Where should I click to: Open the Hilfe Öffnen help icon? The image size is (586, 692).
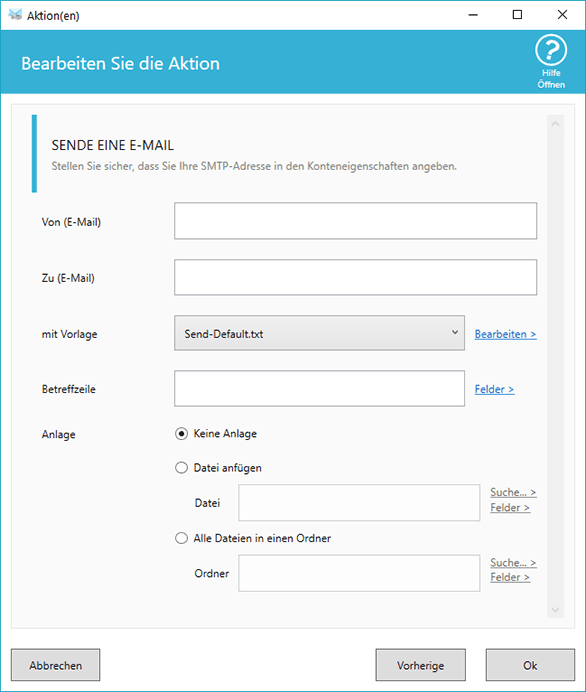(551, 62)
